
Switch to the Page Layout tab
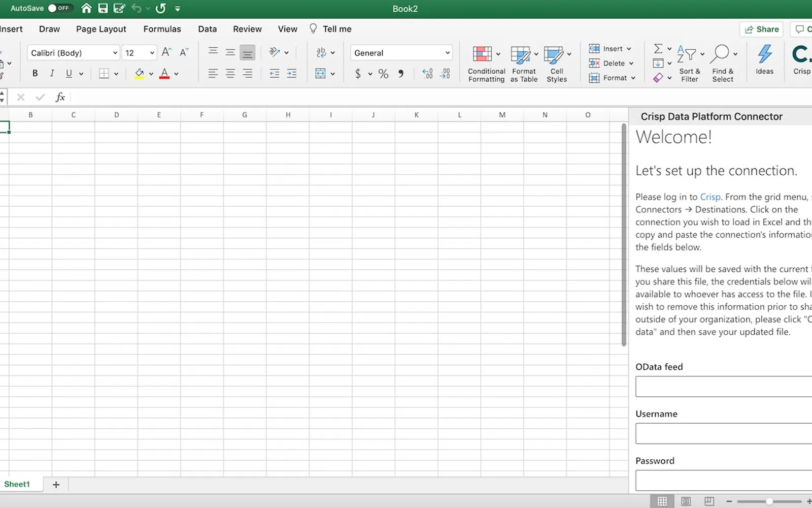click(101, 29)
